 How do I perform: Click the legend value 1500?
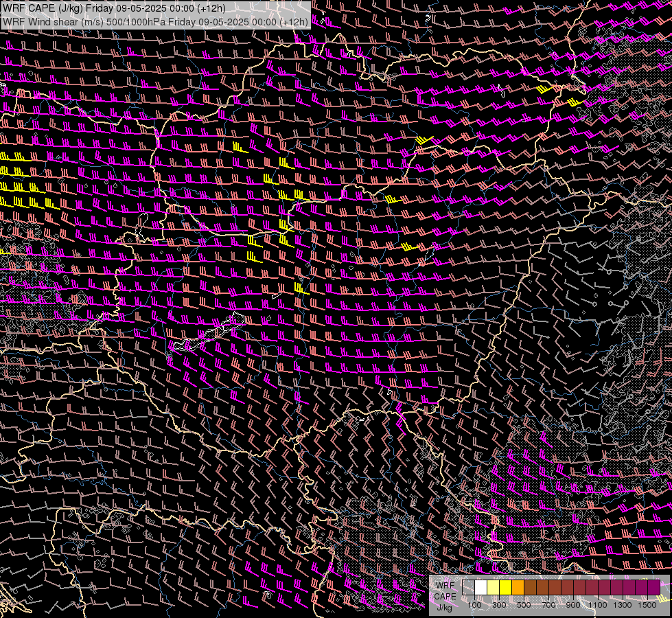coord(647,605)
